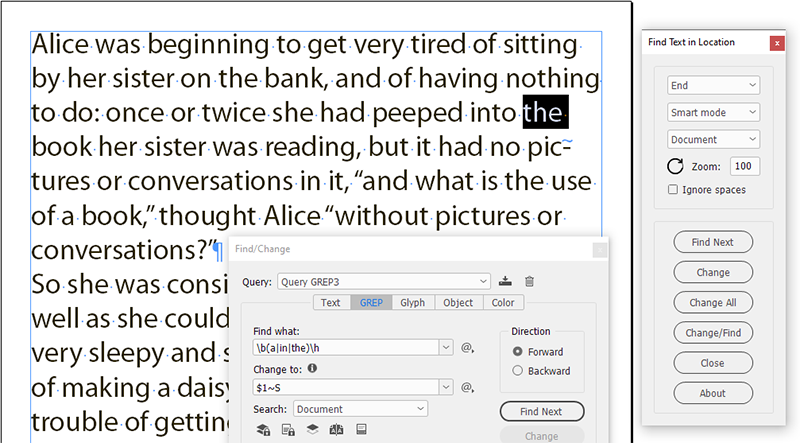Open the Query GREP3 dropdown

click(384, 282)
